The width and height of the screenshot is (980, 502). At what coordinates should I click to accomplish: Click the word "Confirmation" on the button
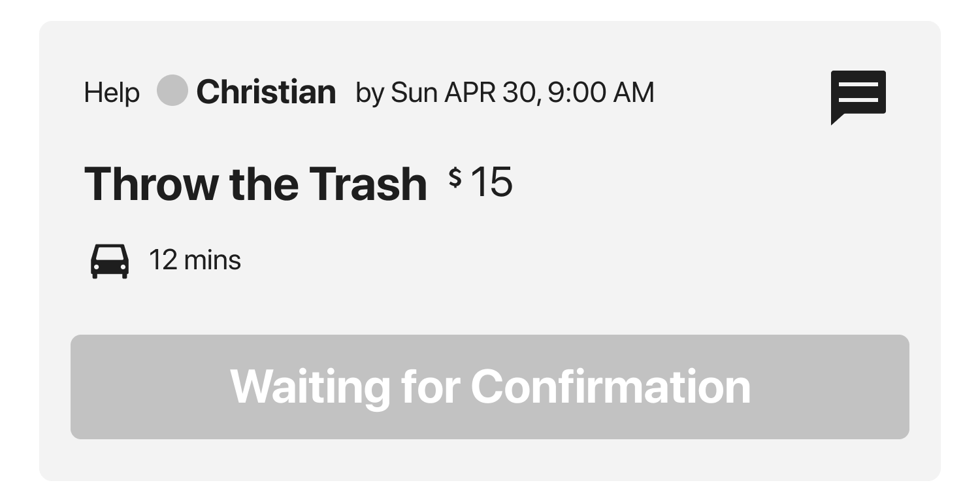pyautogui.click(x=610, y=386)
